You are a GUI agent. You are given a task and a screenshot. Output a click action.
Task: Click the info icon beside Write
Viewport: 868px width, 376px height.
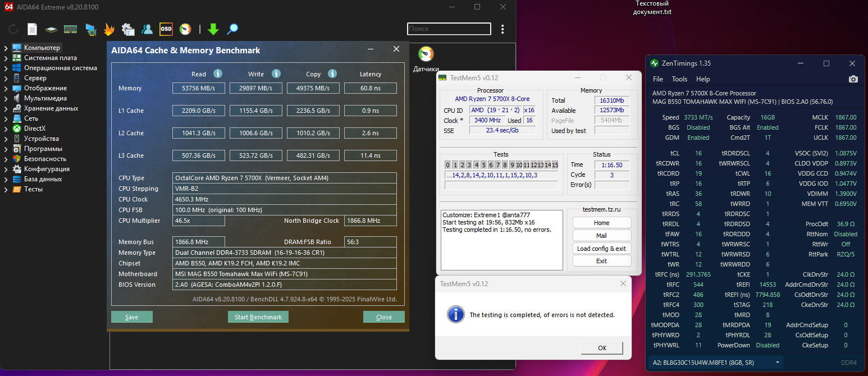pos(276,74)
